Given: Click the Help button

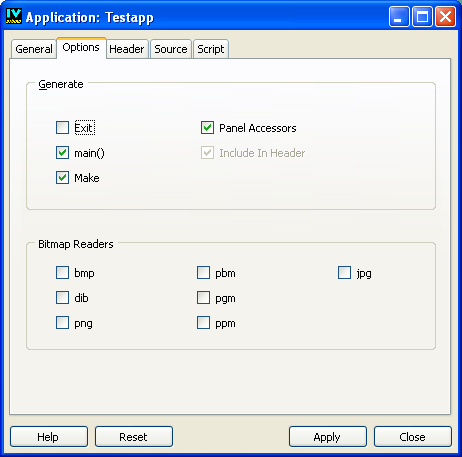Looking at the screenshot, I should (x=49, y=437).
